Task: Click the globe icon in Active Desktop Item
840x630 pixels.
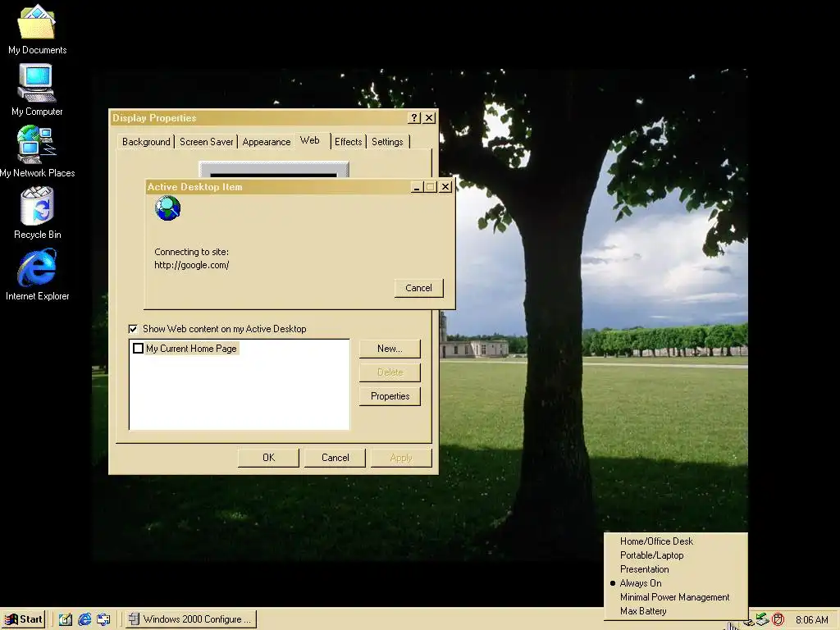Action: click(x=167, y=208)
